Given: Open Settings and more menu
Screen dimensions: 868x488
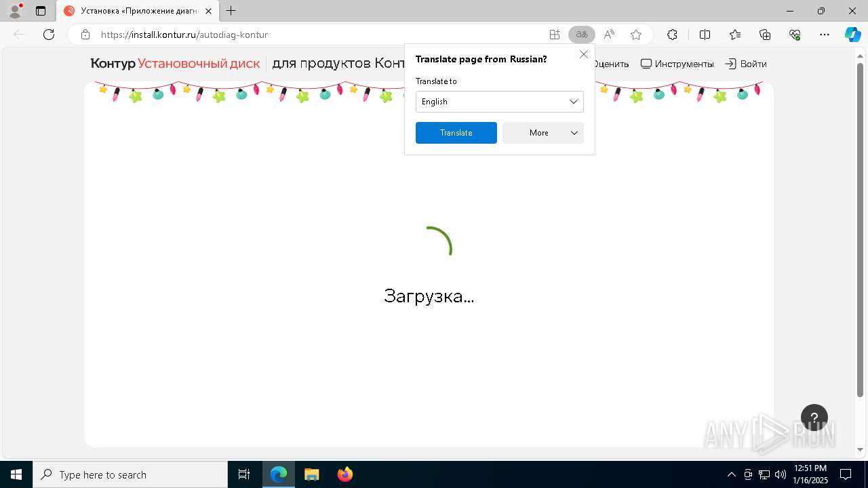Looking at the screenshot, I should coord(825,35).
